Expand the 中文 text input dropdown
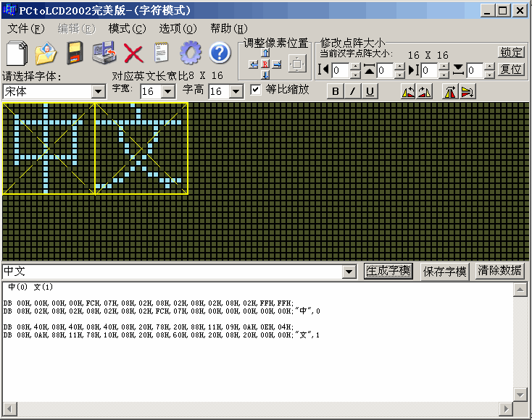This screenshot has width=532, height=420. coord(349,272)
